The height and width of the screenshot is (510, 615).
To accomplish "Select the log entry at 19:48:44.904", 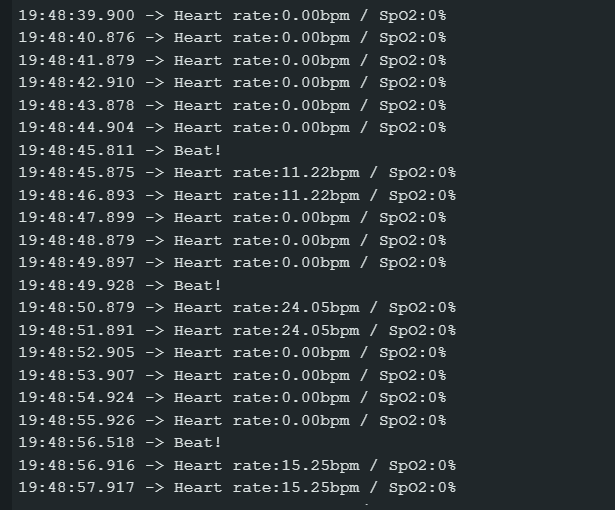I will [232, 128].
